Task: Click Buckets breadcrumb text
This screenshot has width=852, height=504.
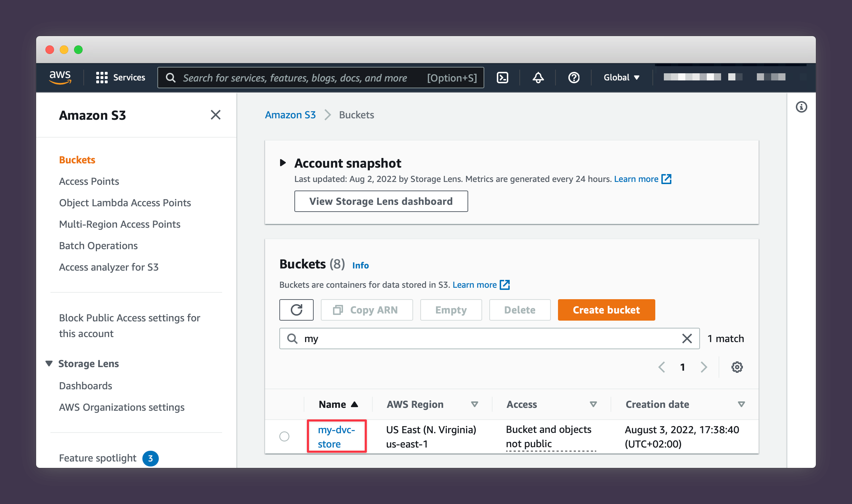Action: point(356,115)
